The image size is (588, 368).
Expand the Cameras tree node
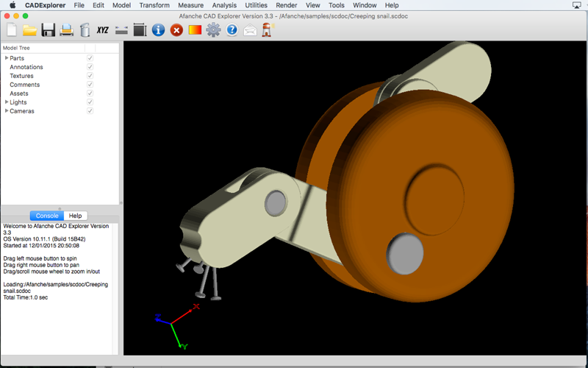click(7, 111)
